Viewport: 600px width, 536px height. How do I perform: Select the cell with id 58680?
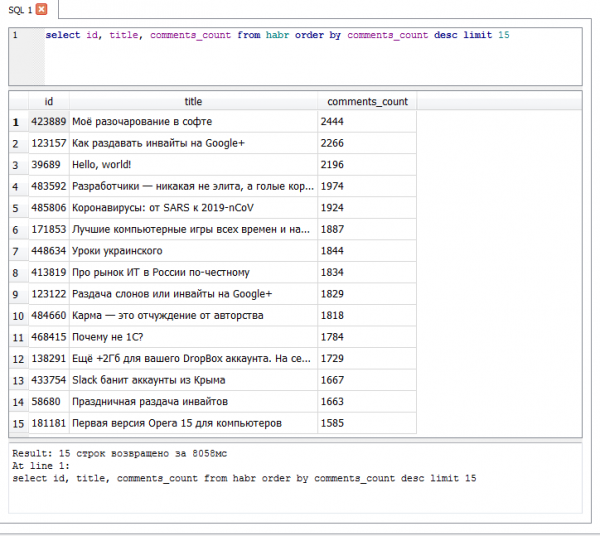pyautogui.click(x=48, y=402)
